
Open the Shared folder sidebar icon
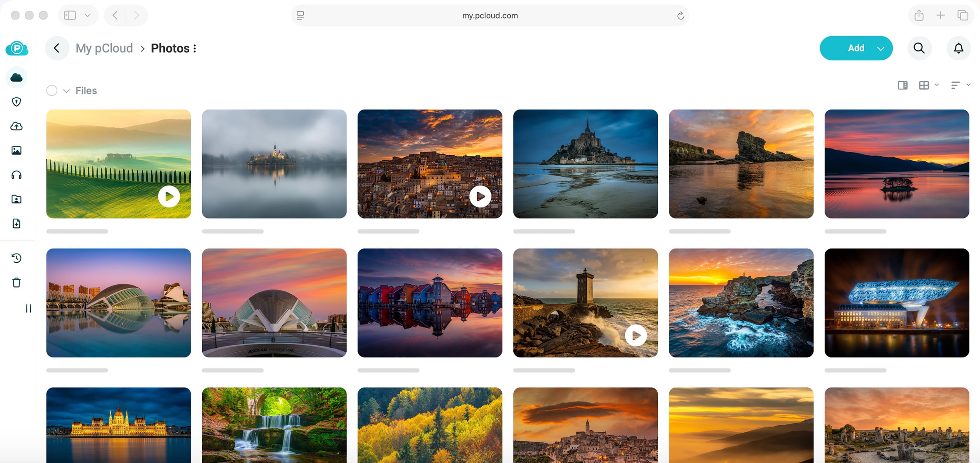[17, 200]
